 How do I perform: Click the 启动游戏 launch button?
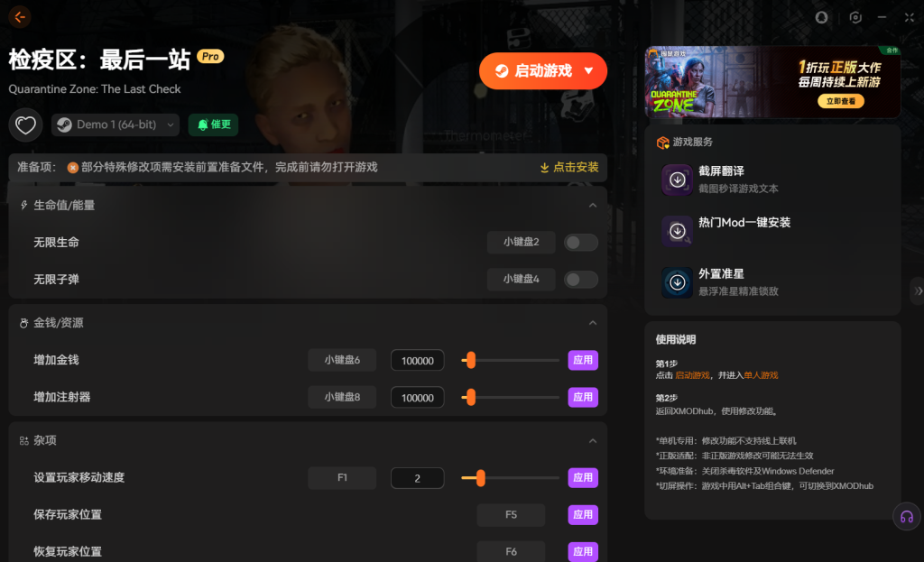coord(542,71)
